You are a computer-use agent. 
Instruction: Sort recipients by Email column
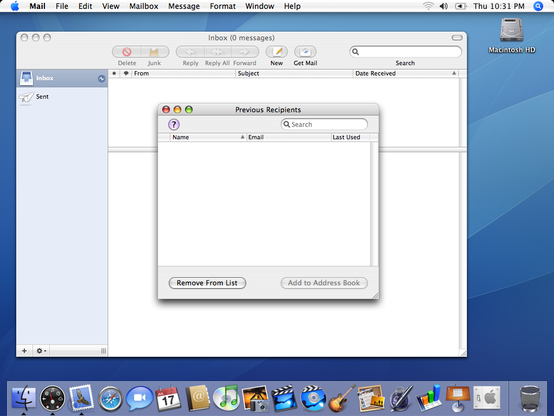pos(289,137)
